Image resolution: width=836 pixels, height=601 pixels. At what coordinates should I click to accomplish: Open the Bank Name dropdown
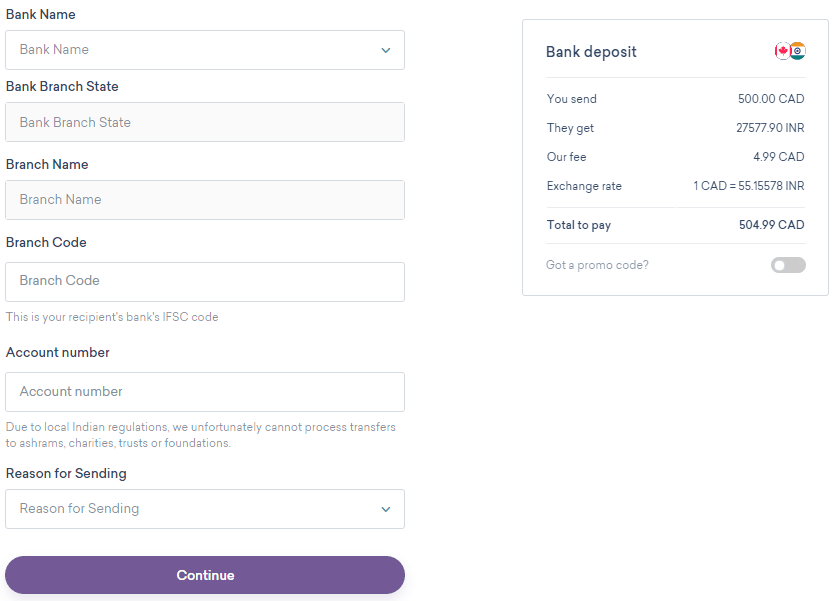pyautogui.click(x=205, y=49)
